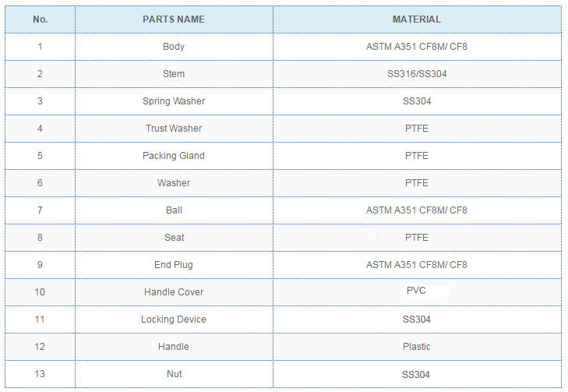The width and height of the screenshot is (568, 392).
Task: Click the Ball parts name cell
Action: (x=174, y=210)
